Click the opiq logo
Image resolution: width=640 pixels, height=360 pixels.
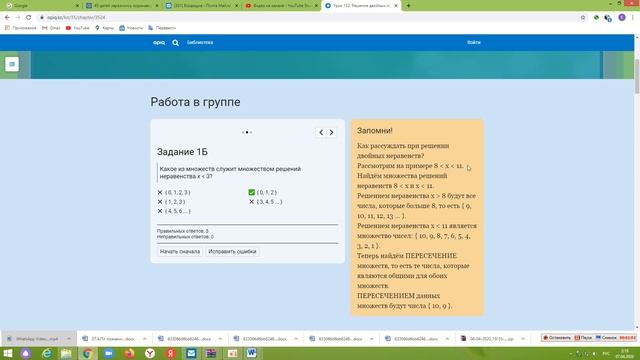[x=159, y=42]
